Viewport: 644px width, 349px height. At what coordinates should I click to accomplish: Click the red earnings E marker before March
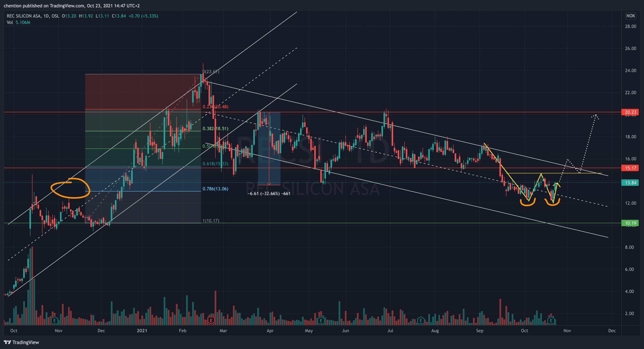211,321
